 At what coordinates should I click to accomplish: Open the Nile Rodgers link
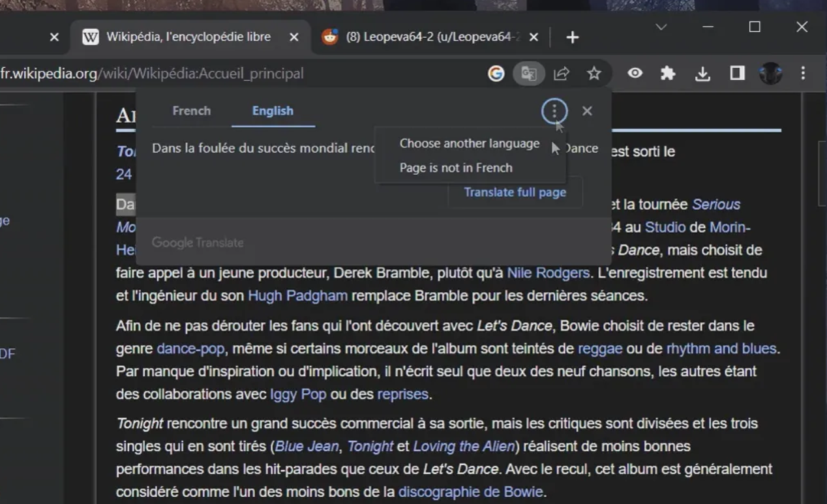click(548, 273)
